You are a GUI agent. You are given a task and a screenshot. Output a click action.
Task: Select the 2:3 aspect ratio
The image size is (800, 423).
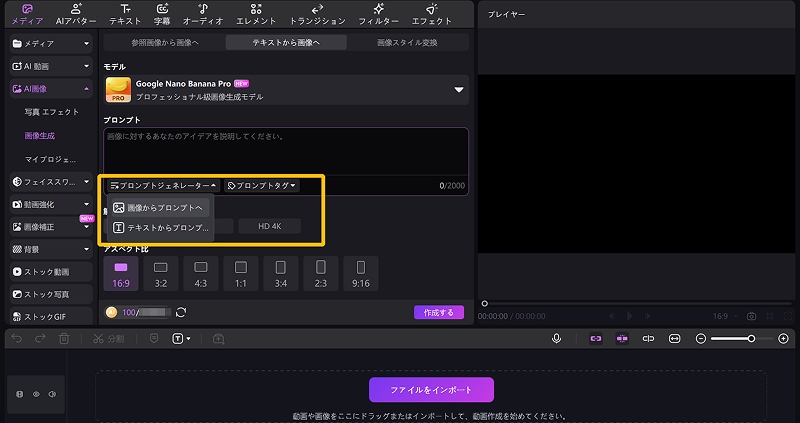click(320, 274)
